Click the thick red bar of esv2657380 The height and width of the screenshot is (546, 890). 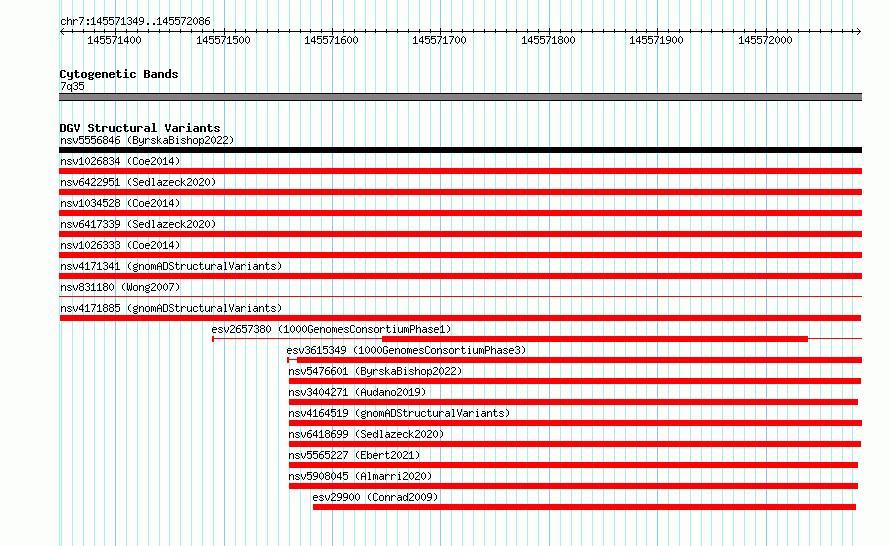[595, 339]
